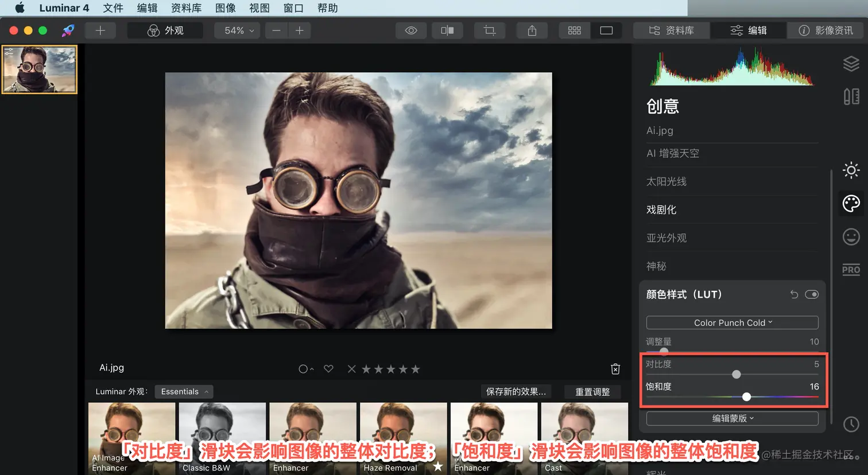The image size is (868, 475).
Task: Toggle the before/after compare icon
Action: [447, 30]
